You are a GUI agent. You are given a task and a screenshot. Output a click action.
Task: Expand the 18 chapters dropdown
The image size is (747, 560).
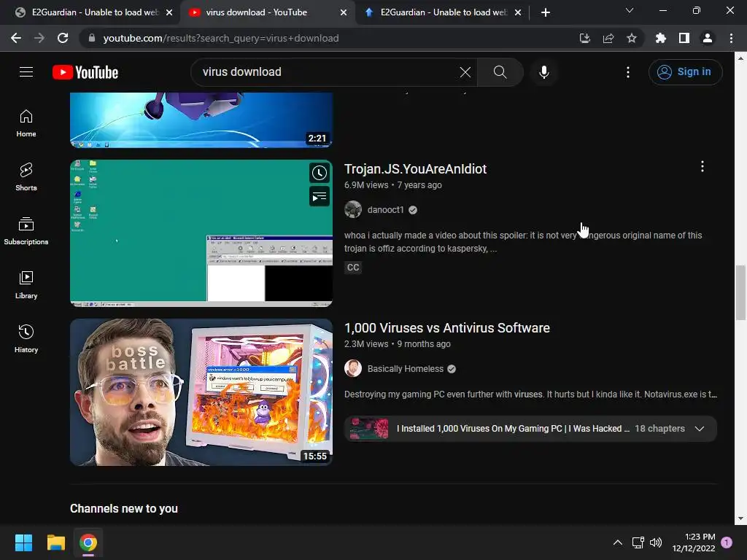pyautogui.click(x=700, y=429)
